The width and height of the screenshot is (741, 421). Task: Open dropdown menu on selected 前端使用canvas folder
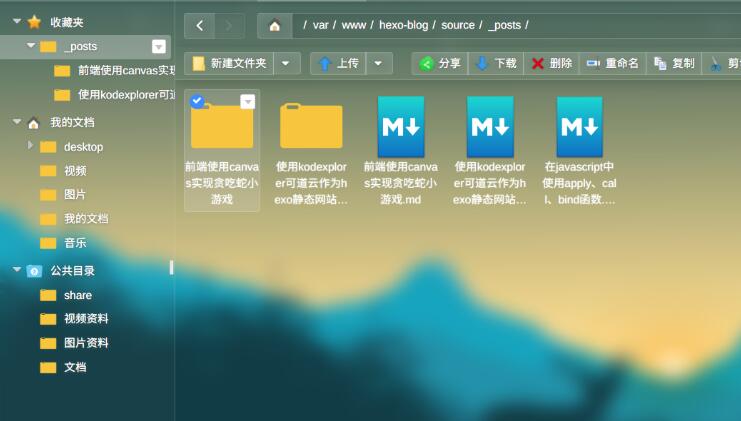(248, 102)
